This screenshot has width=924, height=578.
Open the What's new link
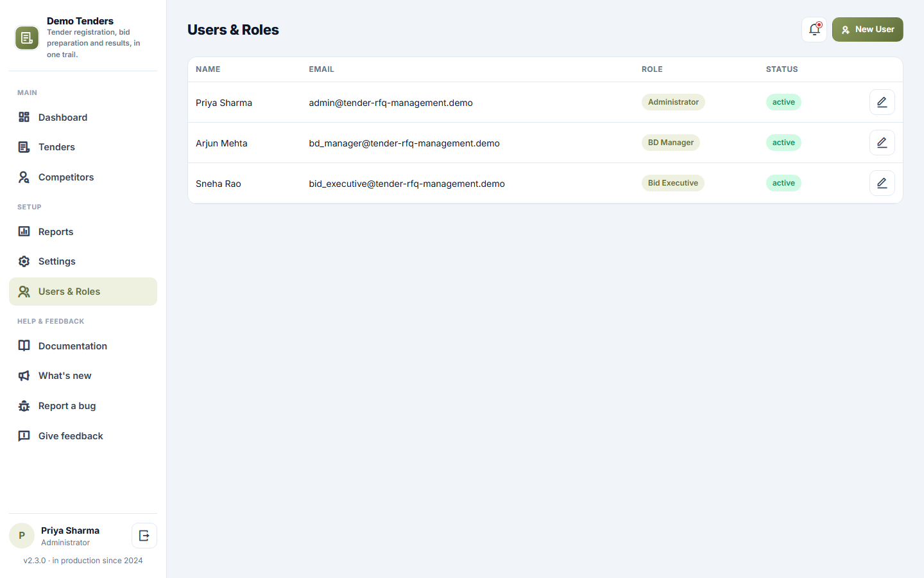tap(83, 376)
